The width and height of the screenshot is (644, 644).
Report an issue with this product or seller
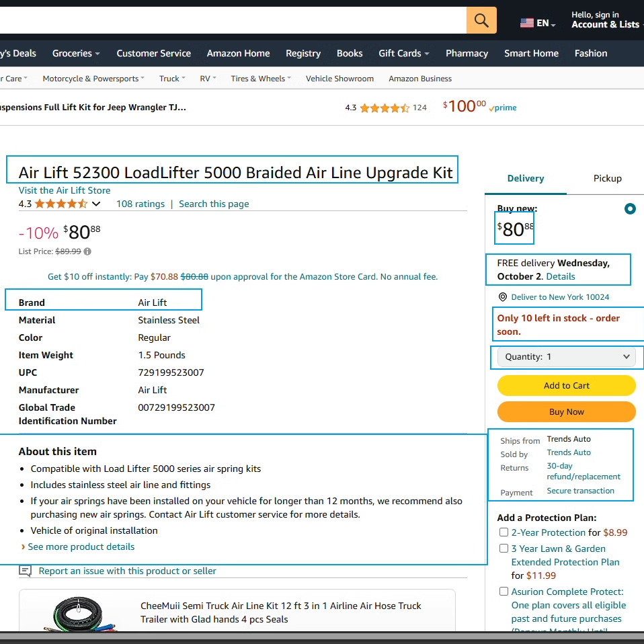(127, 571)
